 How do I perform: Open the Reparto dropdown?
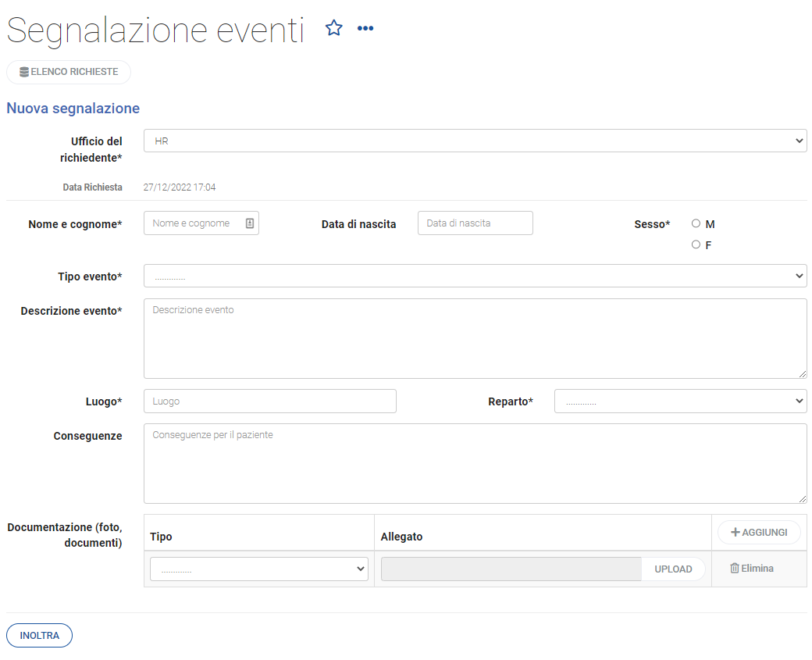[x=680, y=401]
